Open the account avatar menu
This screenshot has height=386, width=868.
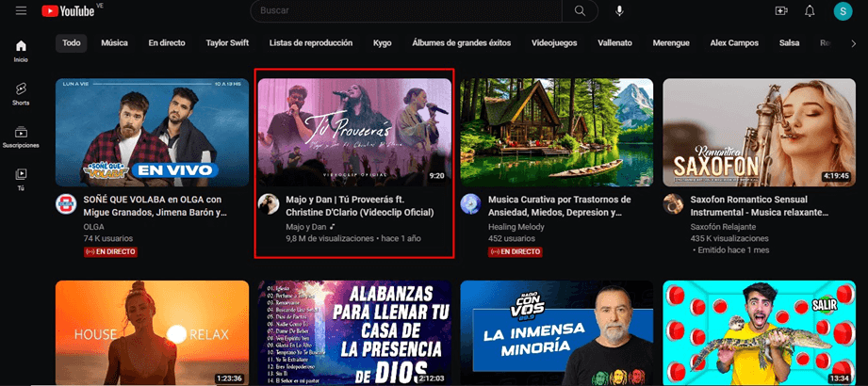click(843, 11)
